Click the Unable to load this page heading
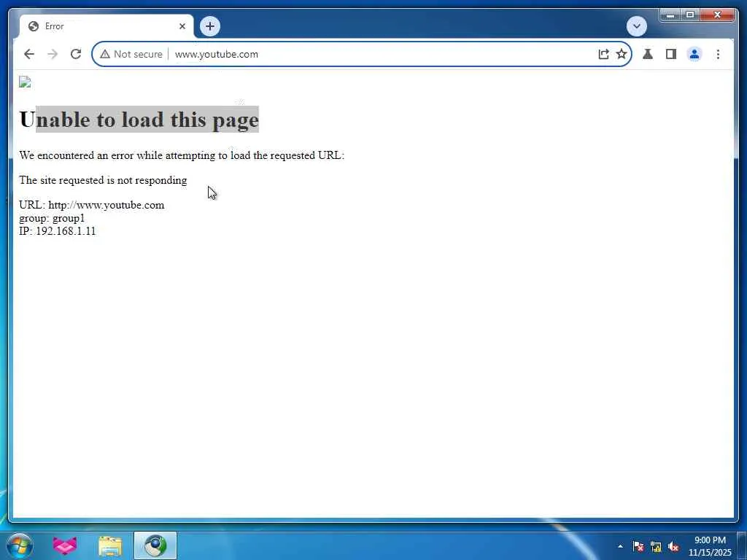The image size is (747, 560). tap(139, 119)
